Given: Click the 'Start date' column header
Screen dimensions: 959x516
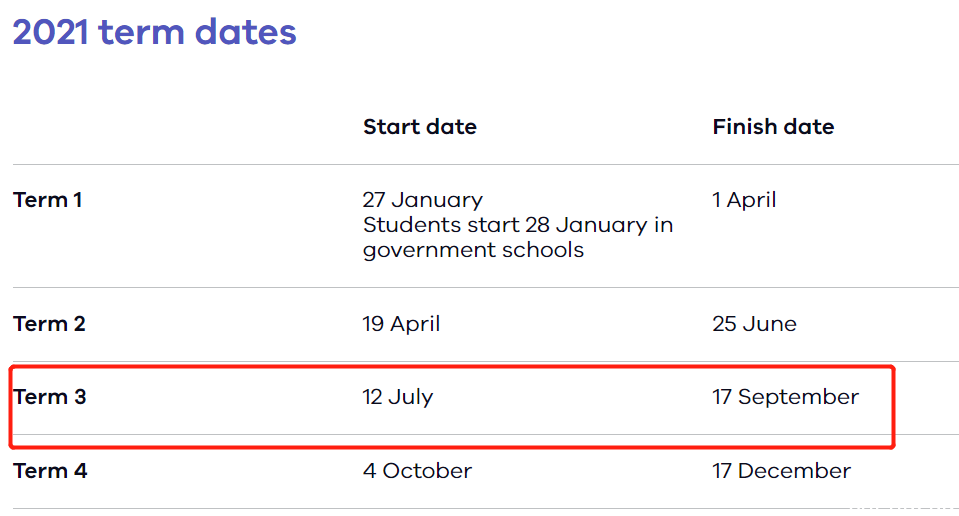Looking at the screenshot, I should [419, 127].
